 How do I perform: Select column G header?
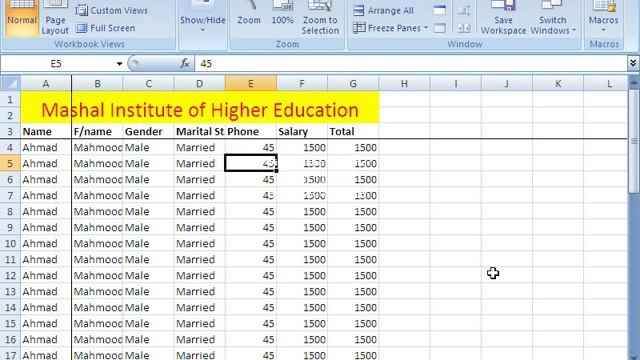click(x=353, y=84)
